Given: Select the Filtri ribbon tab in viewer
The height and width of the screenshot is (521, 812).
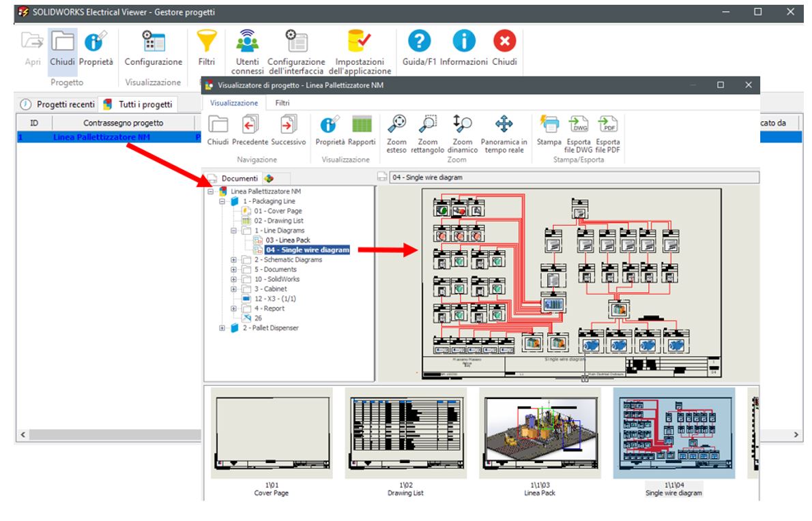Looking at the screenshot, I should coord(282,103).
